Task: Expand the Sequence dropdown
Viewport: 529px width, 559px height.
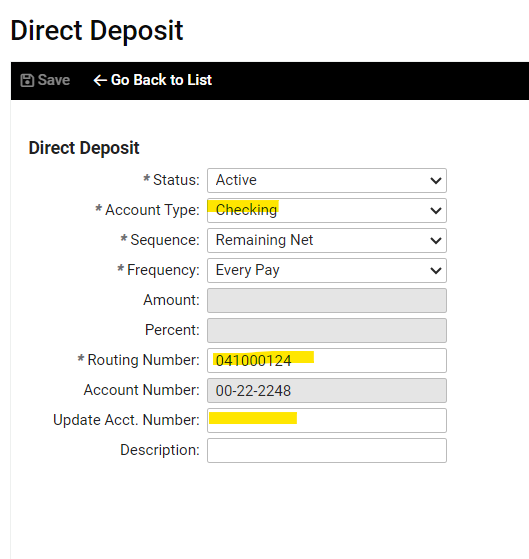Action: 327,240
